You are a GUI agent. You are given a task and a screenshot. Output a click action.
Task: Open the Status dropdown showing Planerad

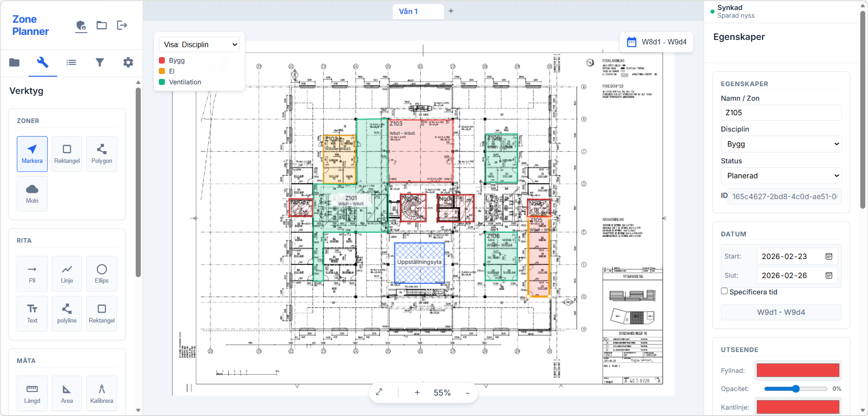point(781,176)
